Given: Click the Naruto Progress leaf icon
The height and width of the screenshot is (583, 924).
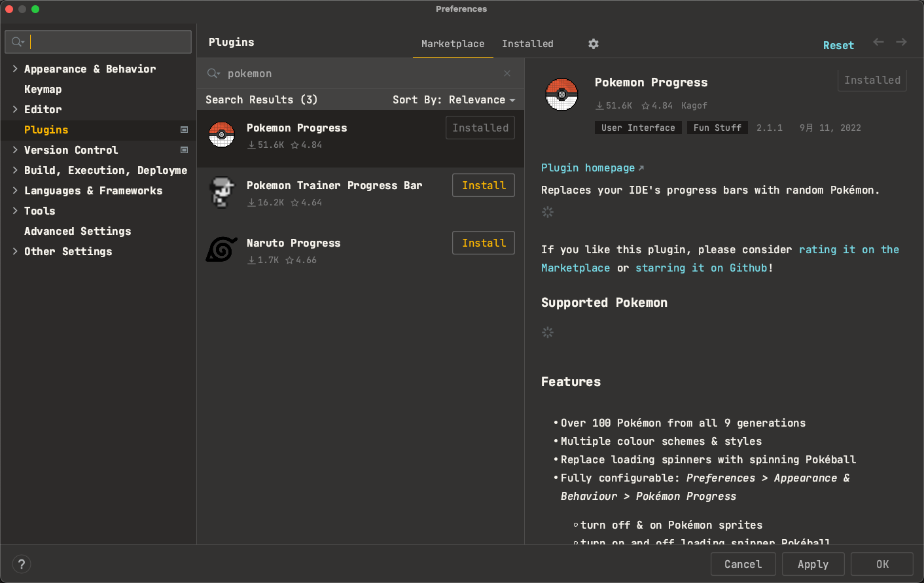Looking at the screenshot, I should pos(222,249).
